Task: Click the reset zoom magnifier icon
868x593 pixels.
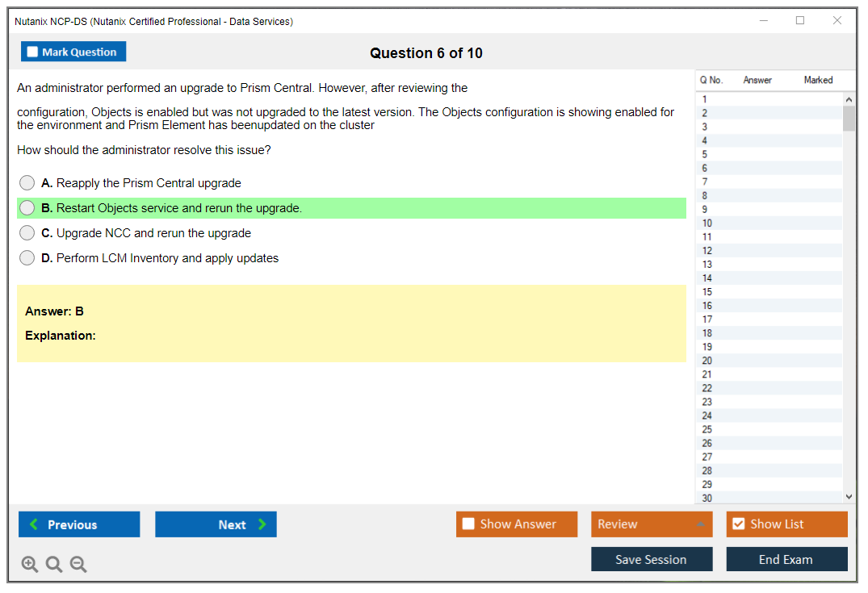Action: coord(54,565)
